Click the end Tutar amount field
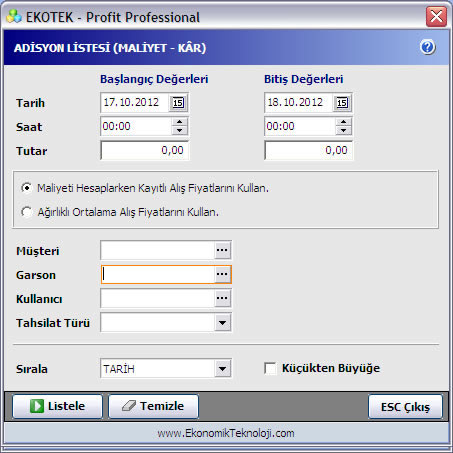Image resolution: width=453 pixels, height=453 pixels. tap(309, 150)
